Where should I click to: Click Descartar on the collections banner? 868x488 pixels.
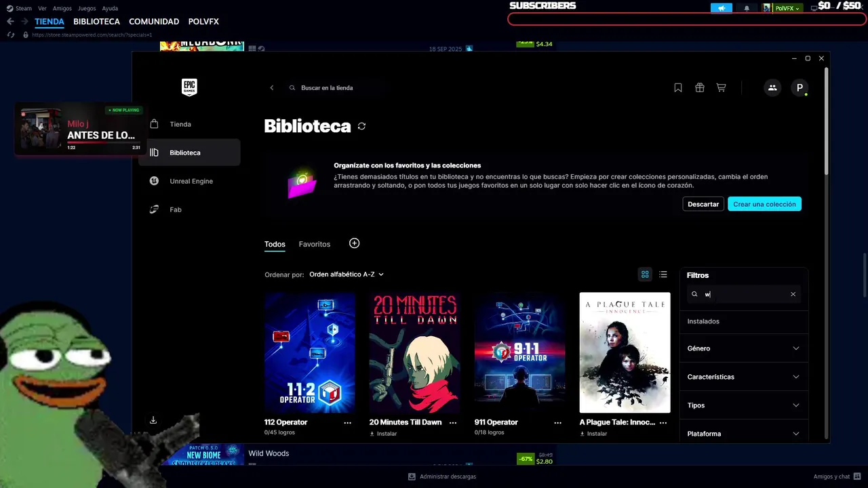tap(703, 204)
